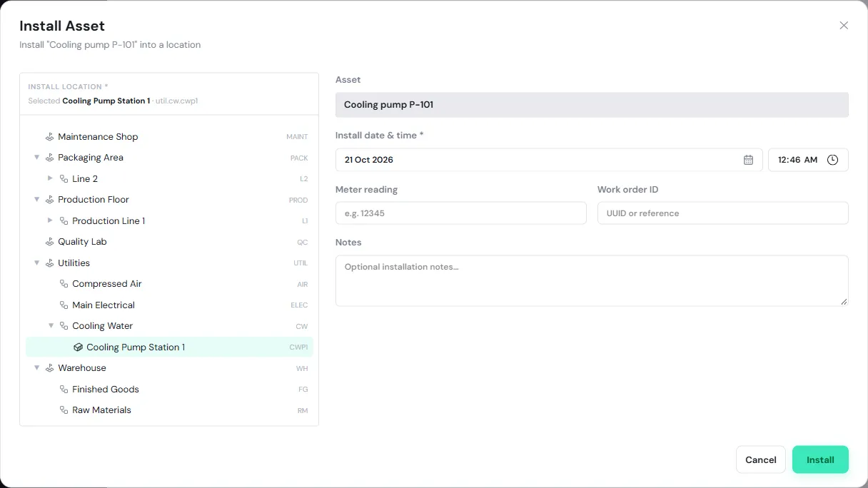This screenshot has height=488, width=868.
Task: Select Packaging Area in location tree
Action: tap(169, 158)
